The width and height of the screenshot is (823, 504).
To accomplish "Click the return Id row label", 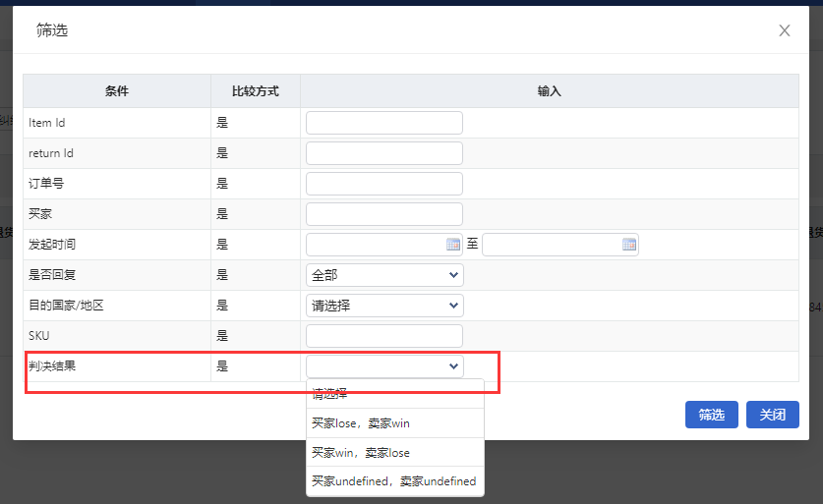I will tap(51, 153).
